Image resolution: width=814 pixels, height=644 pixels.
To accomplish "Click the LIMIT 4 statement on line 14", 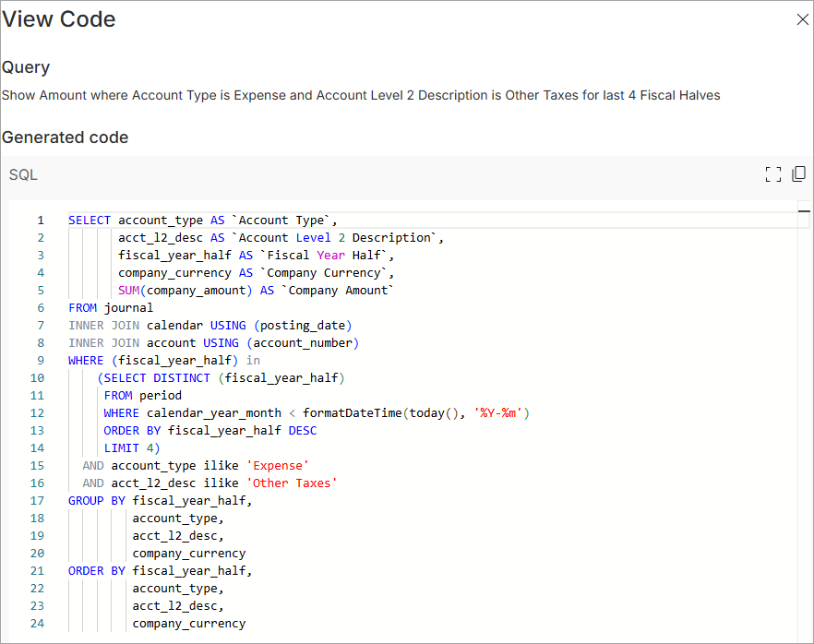I will 130,447.
